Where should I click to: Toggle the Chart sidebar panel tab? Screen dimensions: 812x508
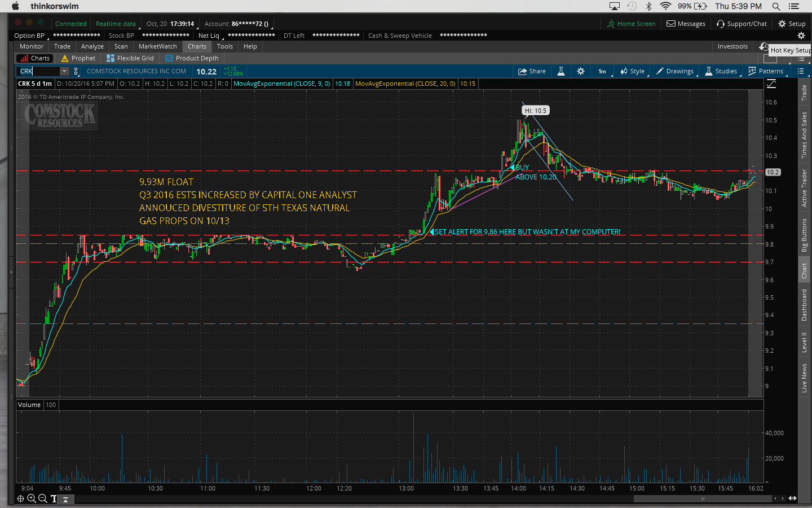point(805,270)
